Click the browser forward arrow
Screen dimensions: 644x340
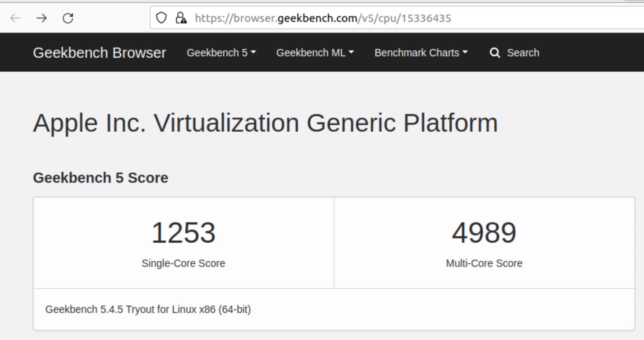pos(42,18)
